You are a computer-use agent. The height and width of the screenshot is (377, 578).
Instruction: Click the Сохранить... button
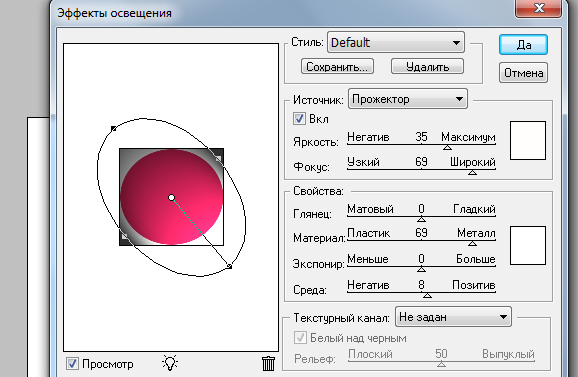(x=337, y=67)
